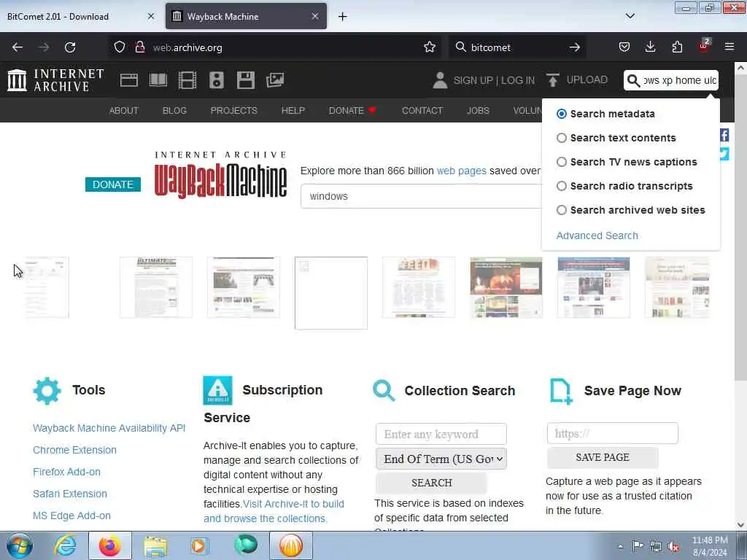Expand the End Of Term collection dropdown

(441, 459)
